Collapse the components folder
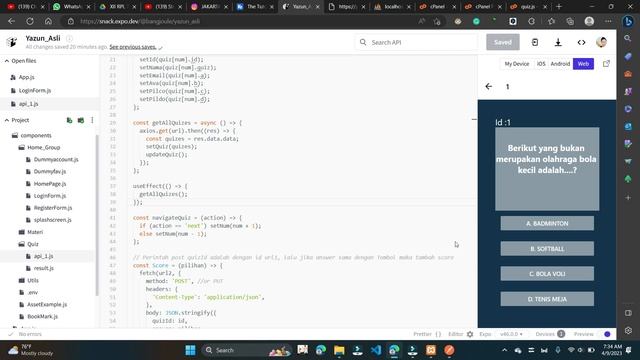The width and height of the screenshot is (640, 360). [x=32, y=136]
